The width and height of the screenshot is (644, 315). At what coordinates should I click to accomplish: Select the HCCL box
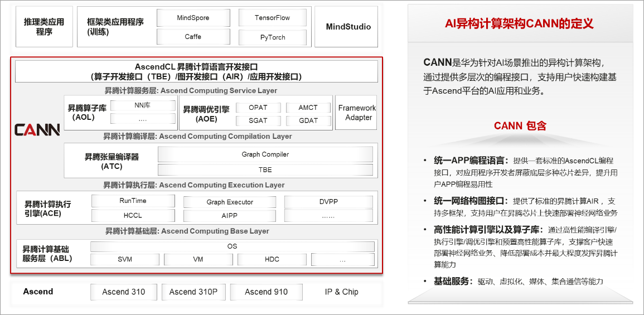[x=133, y=215]
